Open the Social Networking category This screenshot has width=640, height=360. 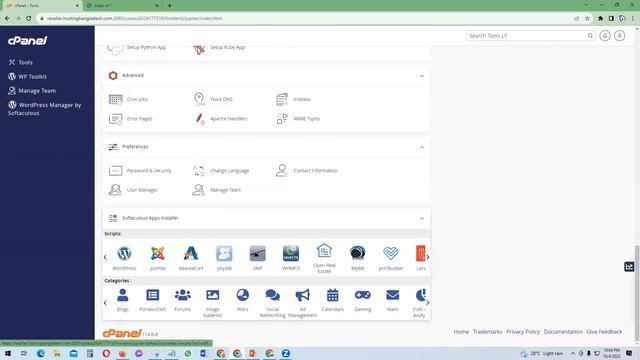(x=272, y=303)
